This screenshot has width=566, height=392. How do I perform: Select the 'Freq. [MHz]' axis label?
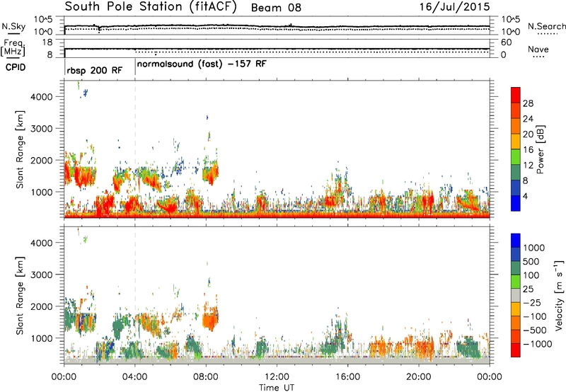13,48
